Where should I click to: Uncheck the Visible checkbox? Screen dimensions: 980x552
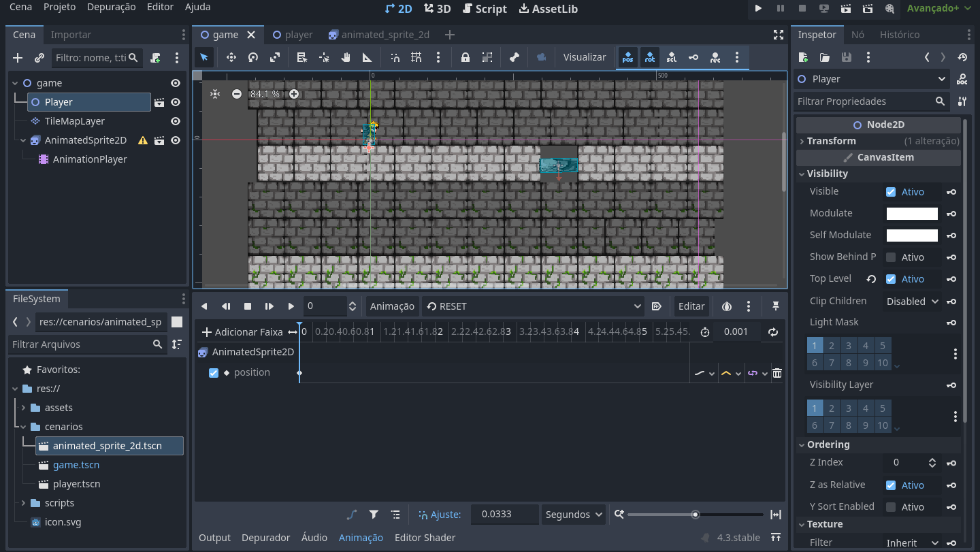891,192
